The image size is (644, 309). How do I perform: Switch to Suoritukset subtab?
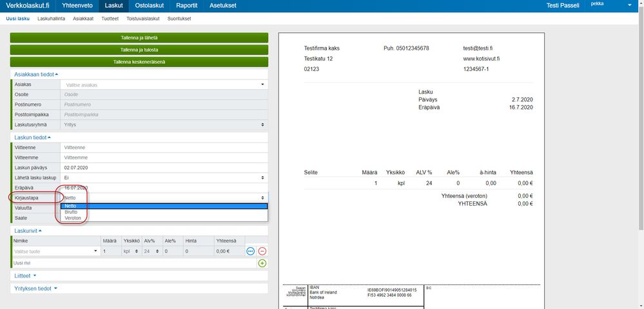[x=179, y=19]
